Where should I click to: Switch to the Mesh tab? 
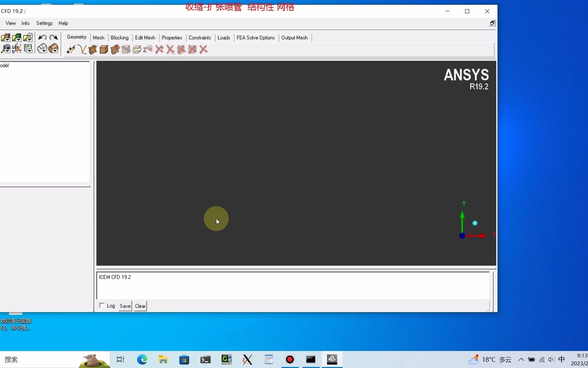99,38
